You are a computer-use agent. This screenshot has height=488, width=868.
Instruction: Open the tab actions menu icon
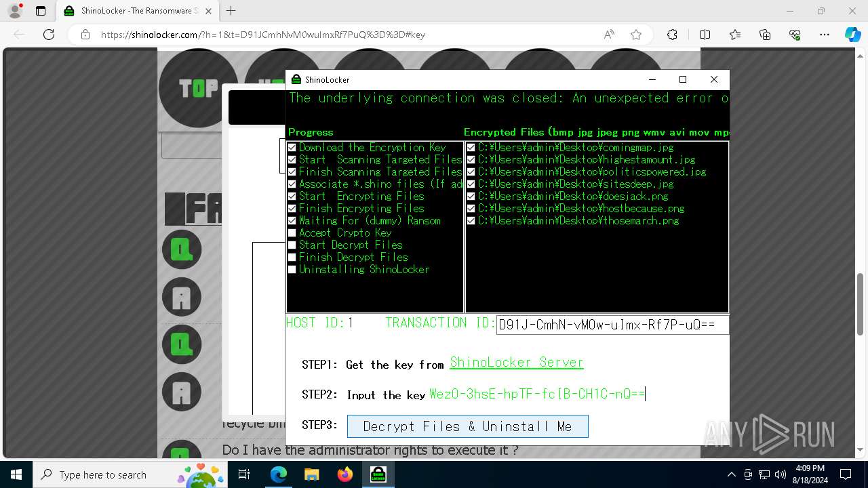(41, 11)
